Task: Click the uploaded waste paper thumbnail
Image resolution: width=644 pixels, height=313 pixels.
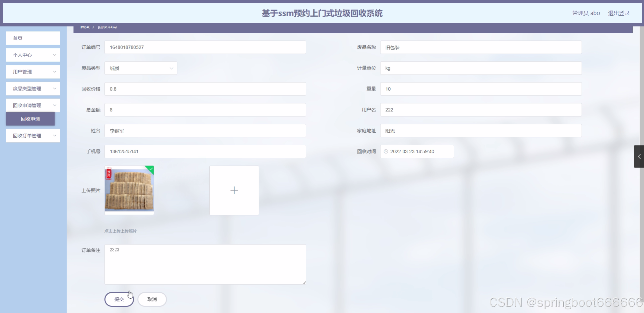Action: [129, 190]
